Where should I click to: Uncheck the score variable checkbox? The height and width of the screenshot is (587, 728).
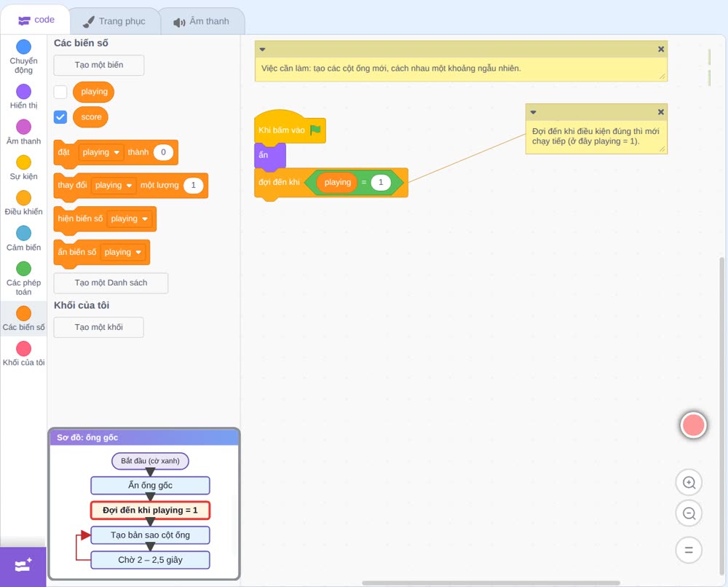coord(60,117)
